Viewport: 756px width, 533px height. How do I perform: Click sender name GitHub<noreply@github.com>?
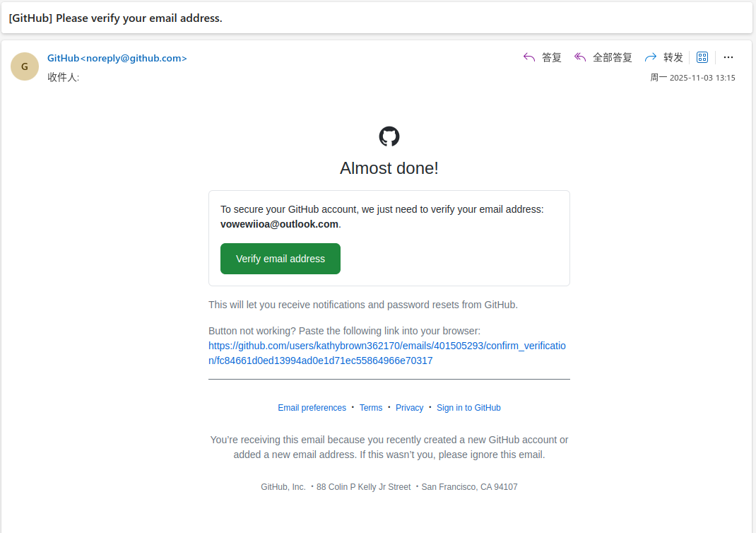(117, 59)
